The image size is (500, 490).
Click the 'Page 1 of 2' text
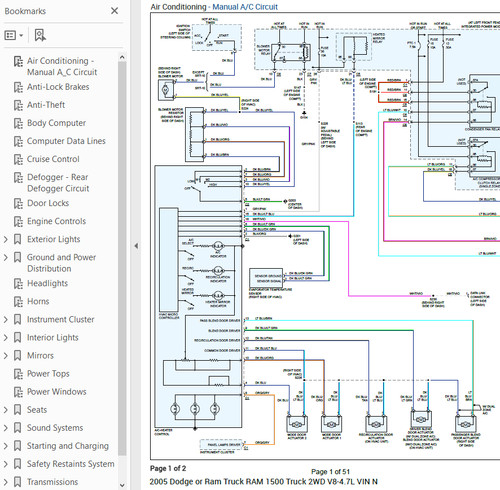[x=168, y=468]
